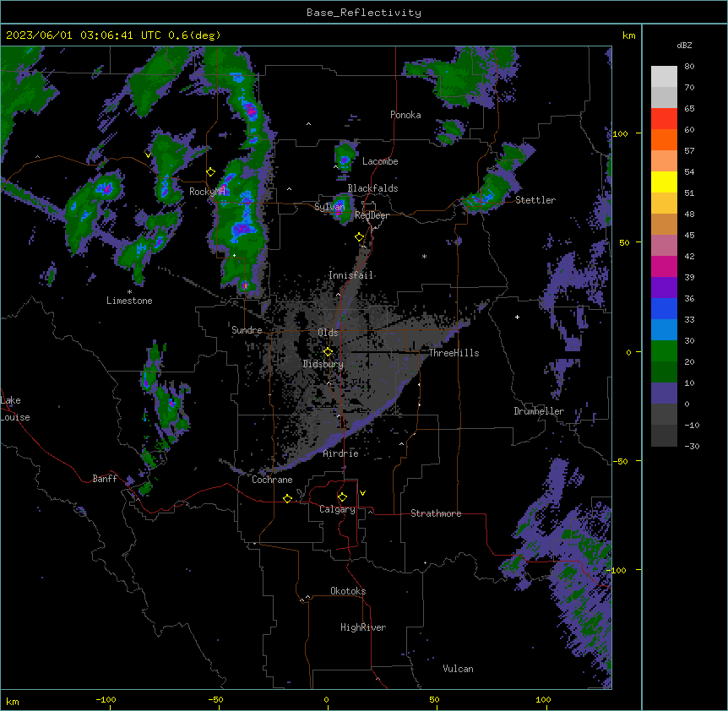Click the RedDeer label
The width and height of the screenshot is (728, 711).
click(x=372, y=216)
